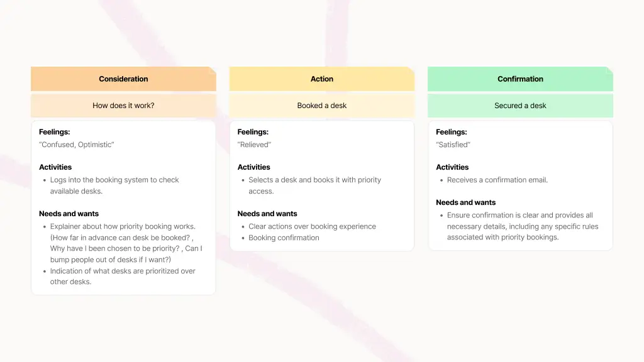
Task: Select the Activities heading in the Action card
Action: [253, 167]
